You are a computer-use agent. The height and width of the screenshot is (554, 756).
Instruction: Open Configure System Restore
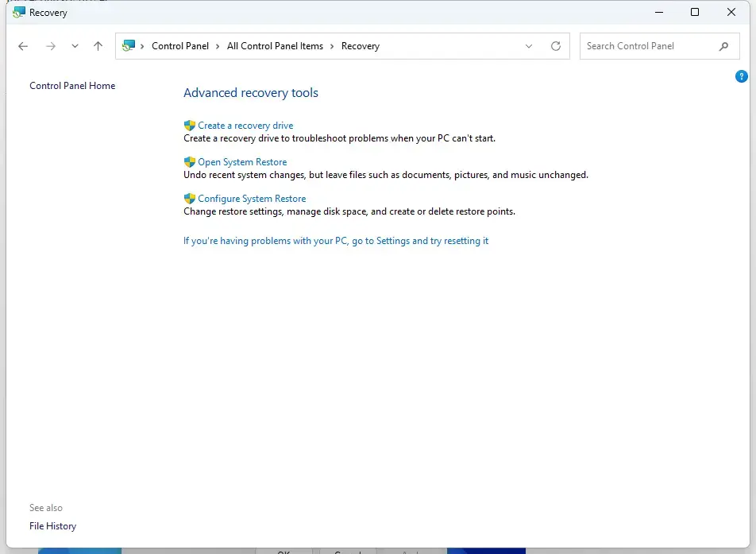coord(252,199)
